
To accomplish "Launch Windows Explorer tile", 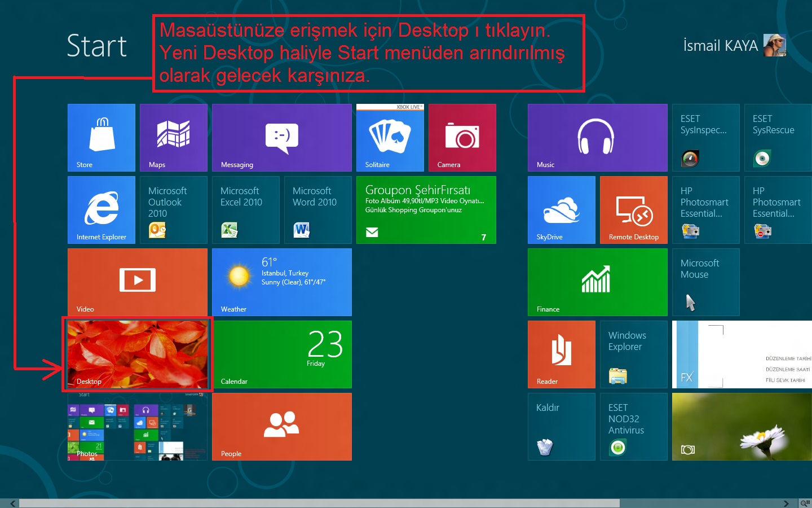I will (x=634, y=354).
